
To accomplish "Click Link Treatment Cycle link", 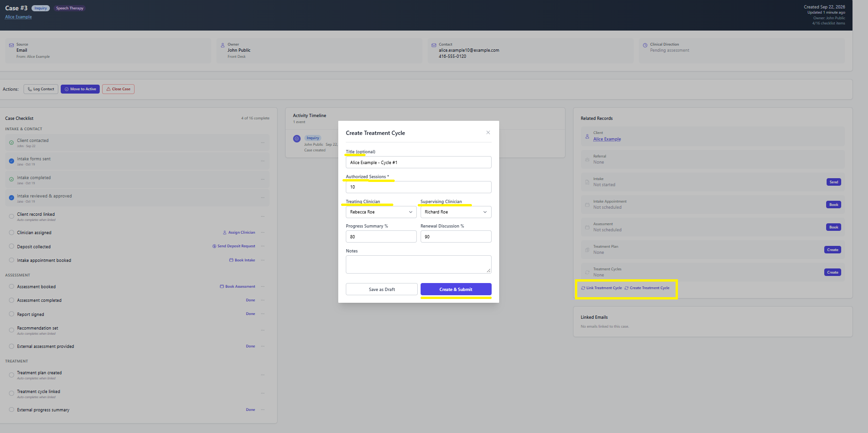I will point(601,288).
